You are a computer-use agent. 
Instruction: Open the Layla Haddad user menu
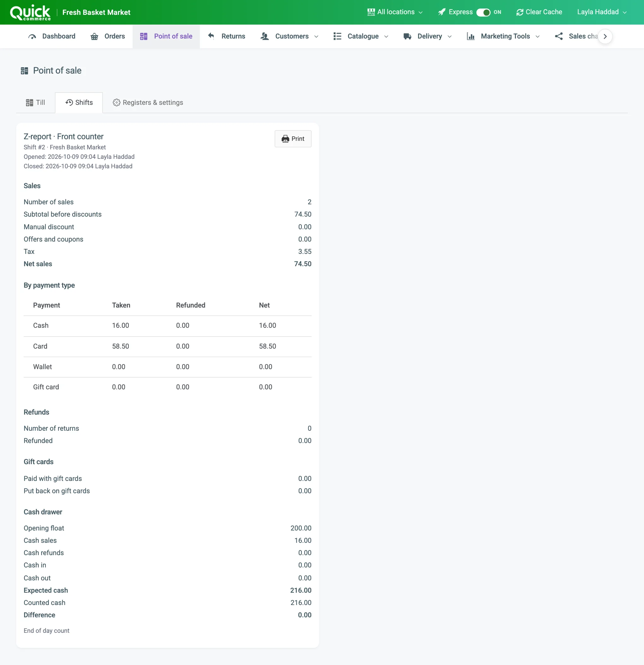[602, 12]
